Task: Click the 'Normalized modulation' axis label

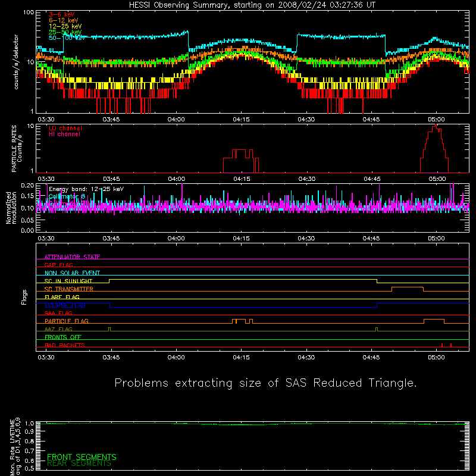Action: click(x=11, y=208)
